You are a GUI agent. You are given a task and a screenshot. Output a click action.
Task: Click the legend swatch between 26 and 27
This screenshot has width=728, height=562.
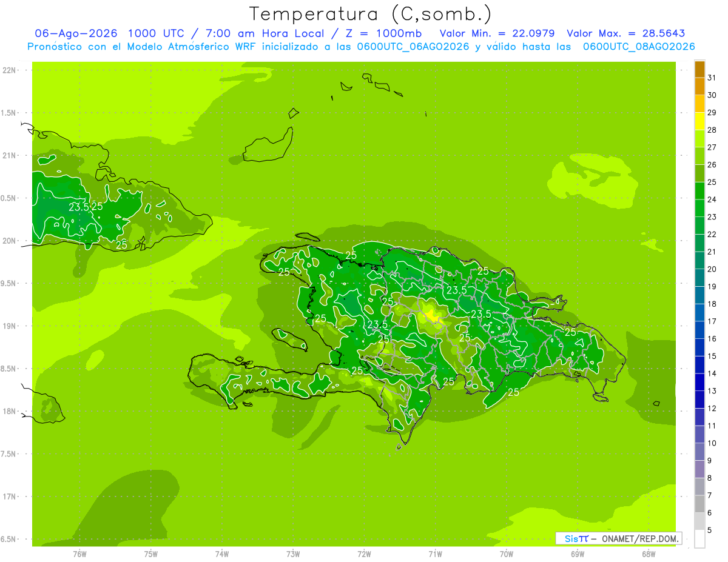pos(699,156)
